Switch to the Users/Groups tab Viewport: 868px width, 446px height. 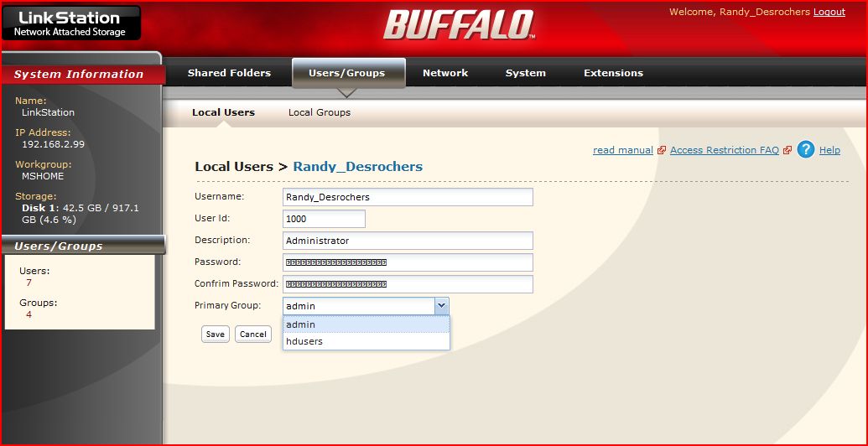click(x=347, y=73)
